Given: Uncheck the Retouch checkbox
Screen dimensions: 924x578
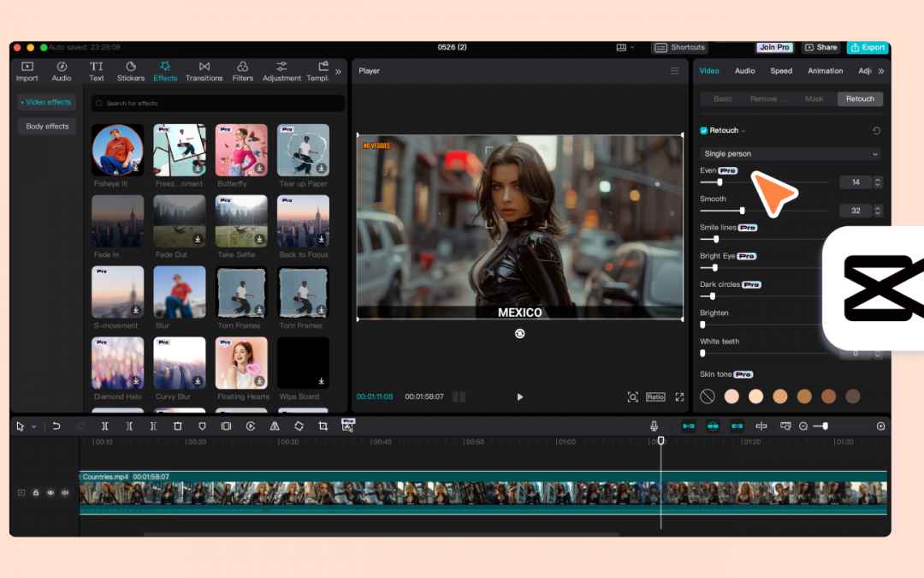Looking at the screenshot, I should coord(704,131).
